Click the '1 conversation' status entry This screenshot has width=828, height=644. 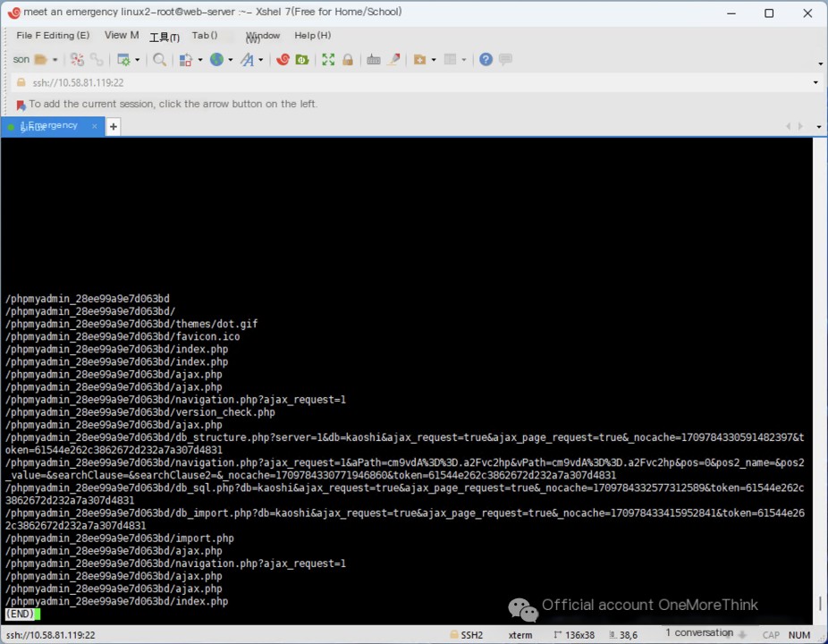click(x=699, y=632)
